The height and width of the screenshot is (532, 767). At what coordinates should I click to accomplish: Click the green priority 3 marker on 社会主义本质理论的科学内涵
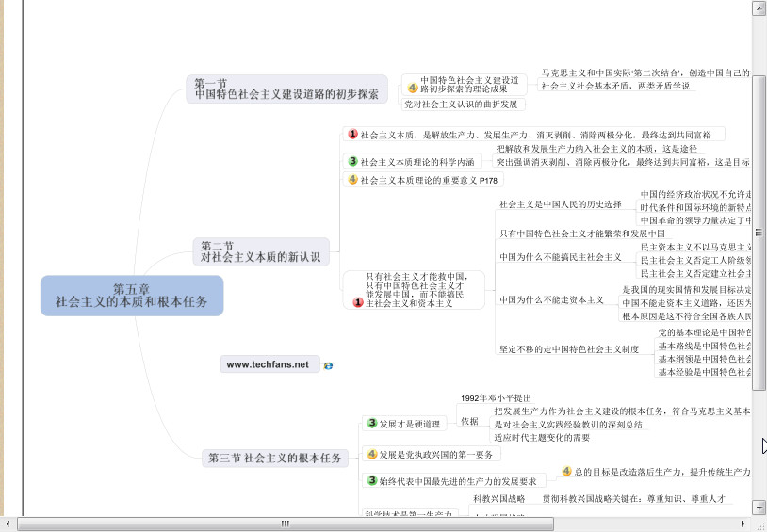[x=352, y=160]
